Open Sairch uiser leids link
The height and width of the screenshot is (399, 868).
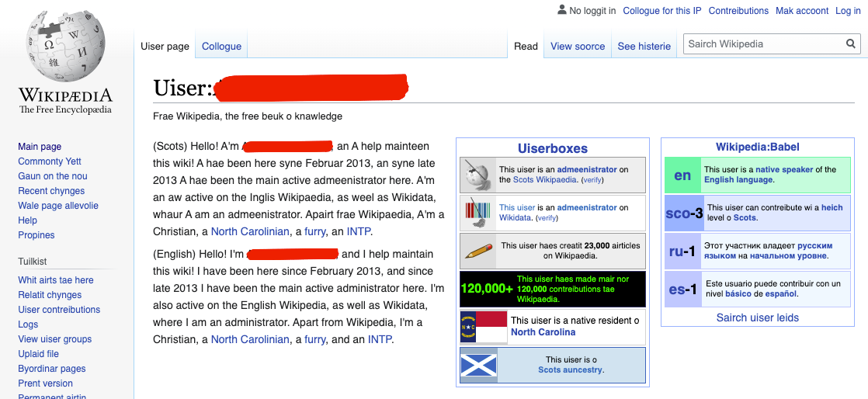click(757, 317)
